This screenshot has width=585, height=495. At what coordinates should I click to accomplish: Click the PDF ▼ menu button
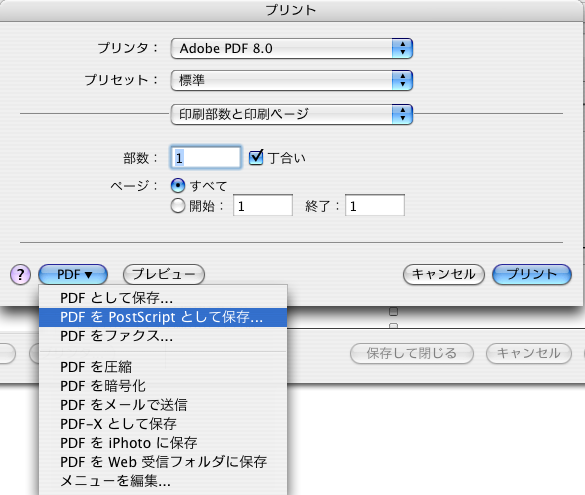point(73,275)
